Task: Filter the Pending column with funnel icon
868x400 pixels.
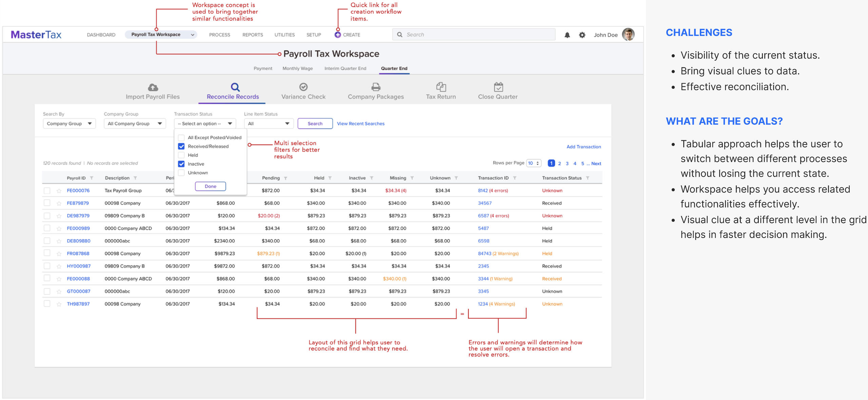Action: [285, 178]
